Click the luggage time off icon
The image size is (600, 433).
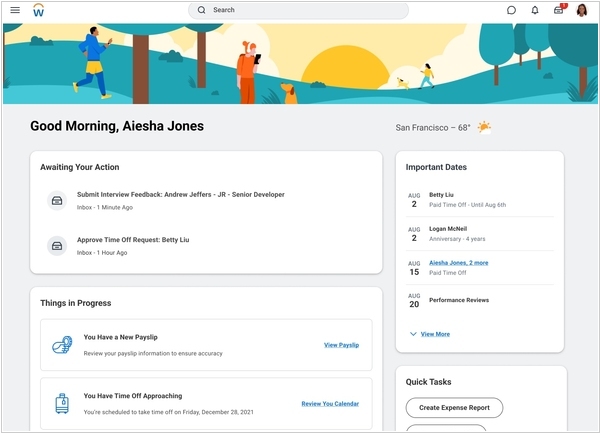(x=61, y=403)
